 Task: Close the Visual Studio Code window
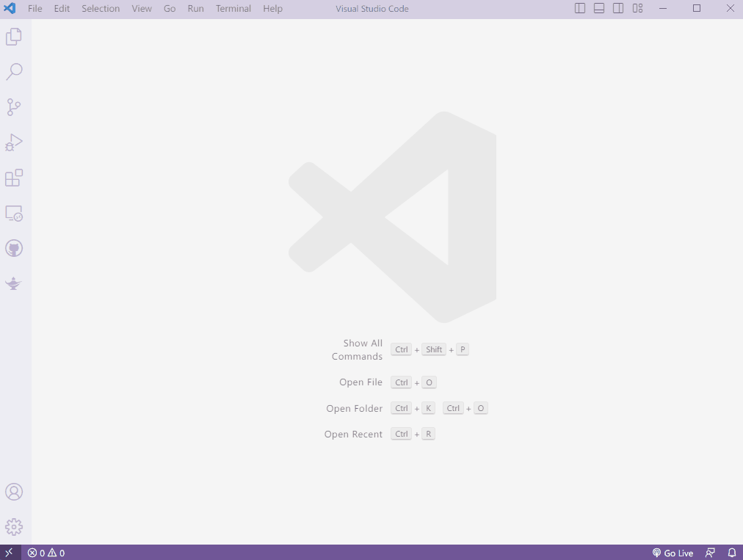731,8
